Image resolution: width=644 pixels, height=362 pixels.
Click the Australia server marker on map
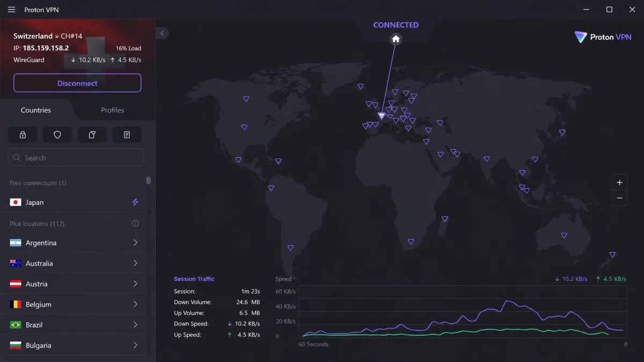564,235
